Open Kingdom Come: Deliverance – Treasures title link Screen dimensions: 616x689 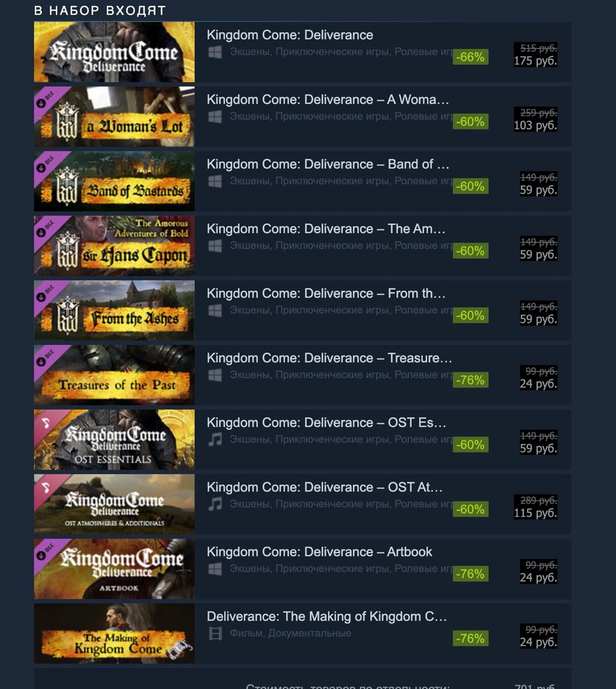(x=329, y=358)
